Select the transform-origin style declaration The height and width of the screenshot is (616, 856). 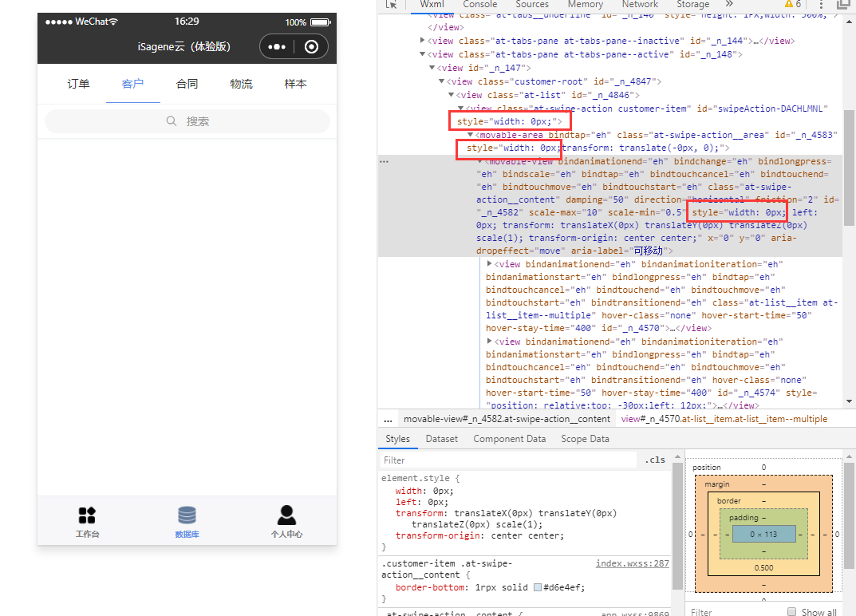(x=480, y=535)
